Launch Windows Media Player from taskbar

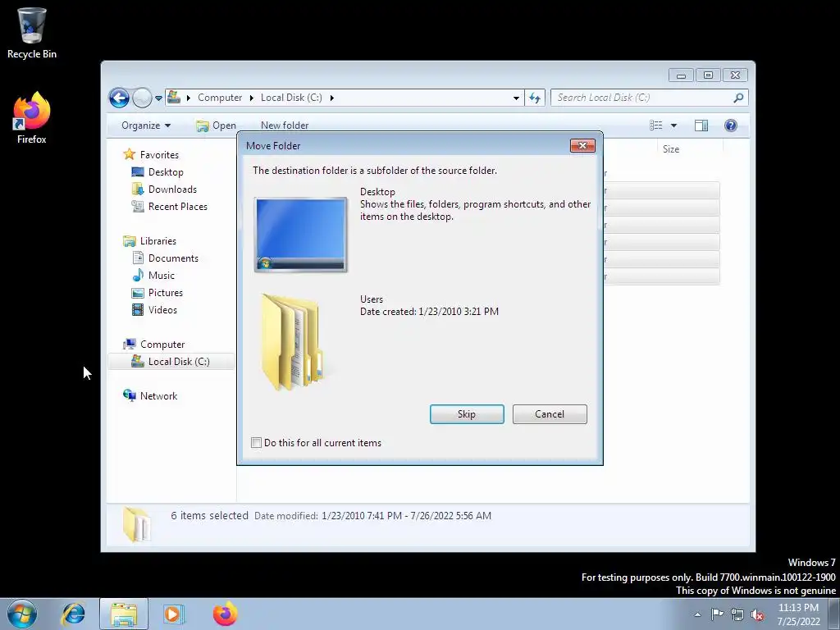tap(173, 614)
